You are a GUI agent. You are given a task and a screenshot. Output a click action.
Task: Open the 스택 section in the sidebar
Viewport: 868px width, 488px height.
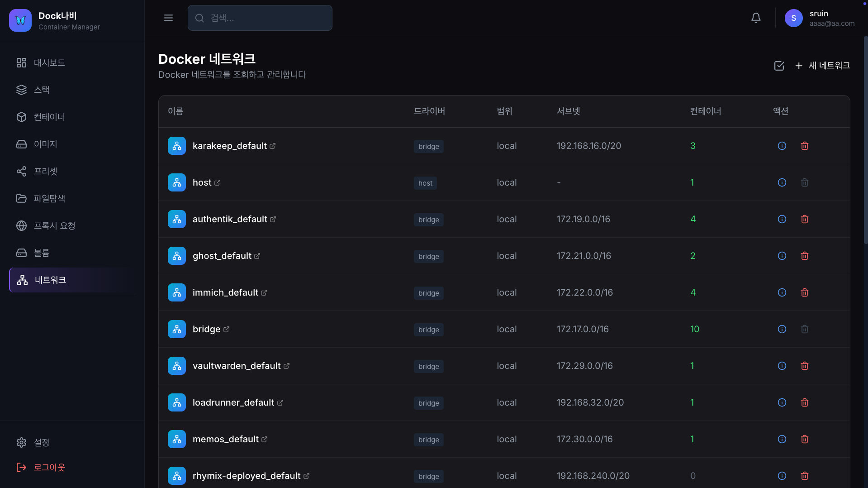[42, 90]
